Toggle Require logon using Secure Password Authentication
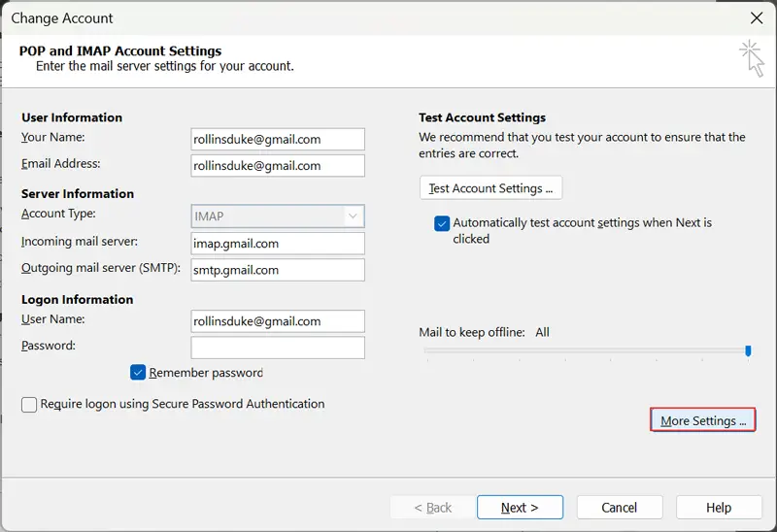The image size is (777, 532). tap(29, 405)
